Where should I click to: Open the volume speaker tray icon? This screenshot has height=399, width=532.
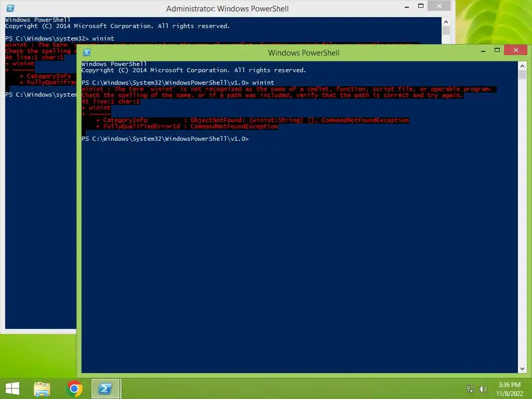[x=483, y=389]
